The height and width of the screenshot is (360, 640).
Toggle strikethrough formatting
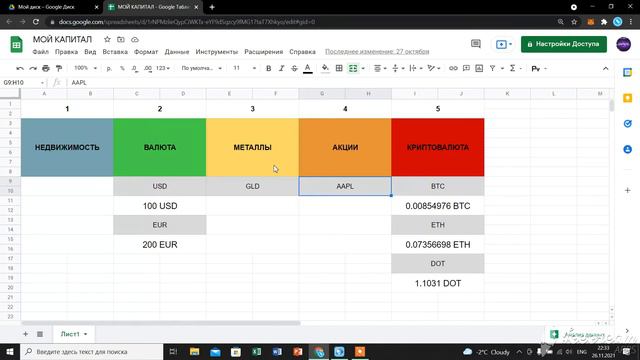point(294,69)
